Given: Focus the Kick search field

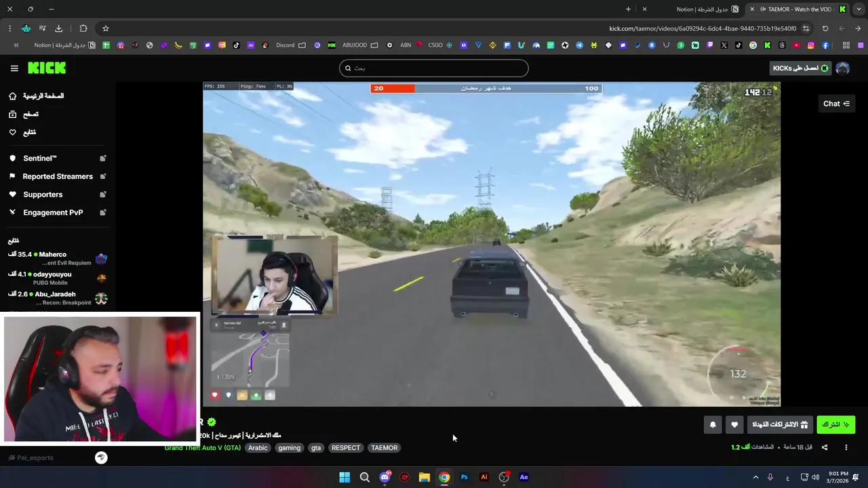Looking at the screenshot, I should tap(434, 68).
